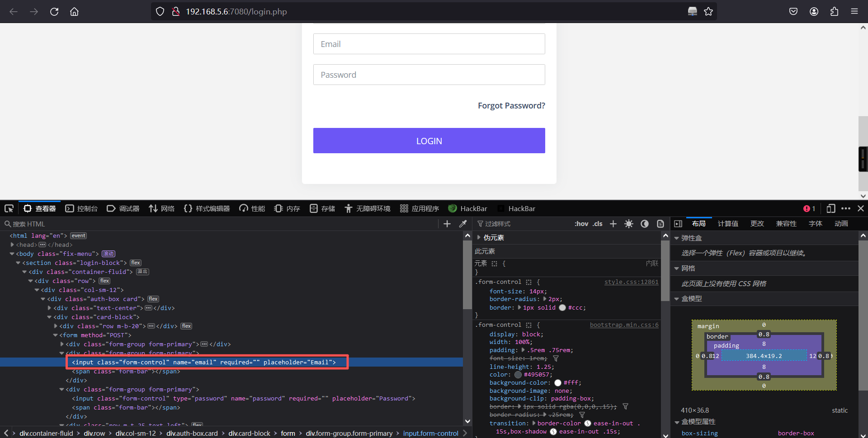This screenshot has width=868, height=438.
Task: Expand the pseudo-elements section in rules
Action: coord(479,237)
